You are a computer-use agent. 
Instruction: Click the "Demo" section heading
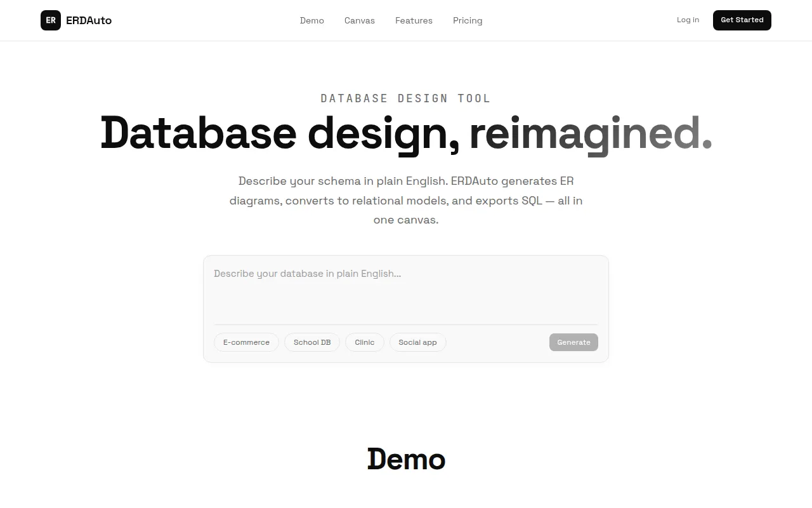pos(406,459)
